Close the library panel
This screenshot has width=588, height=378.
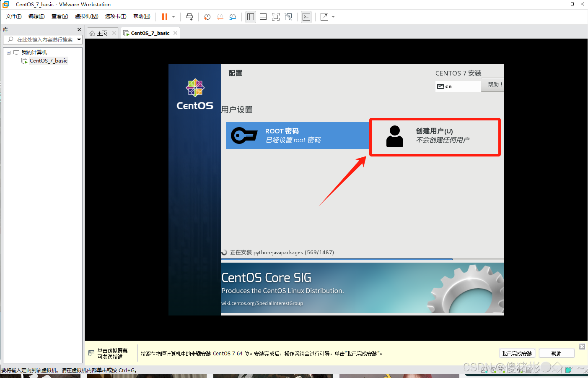(79, 30)
